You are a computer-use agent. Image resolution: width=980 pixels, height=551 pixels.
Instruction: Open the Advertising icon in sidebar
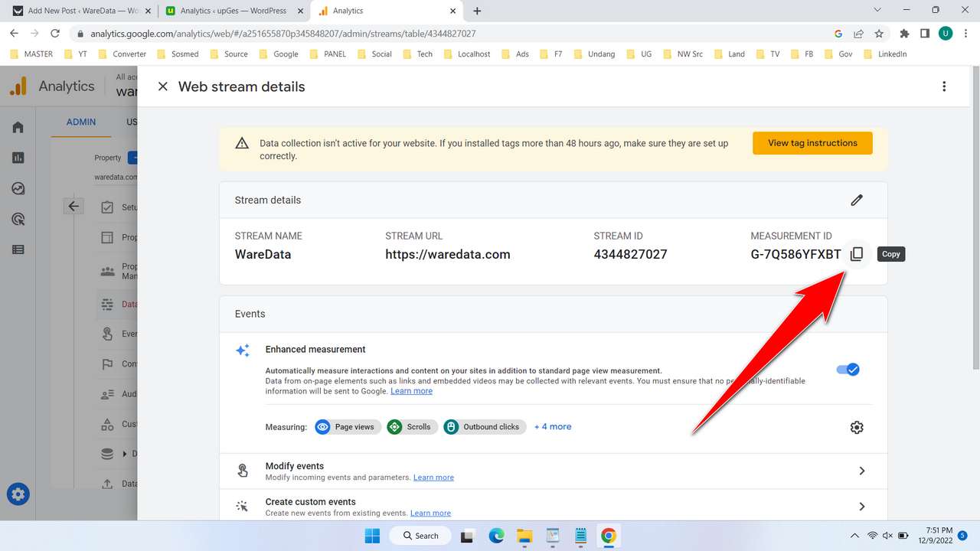point(18,219)
